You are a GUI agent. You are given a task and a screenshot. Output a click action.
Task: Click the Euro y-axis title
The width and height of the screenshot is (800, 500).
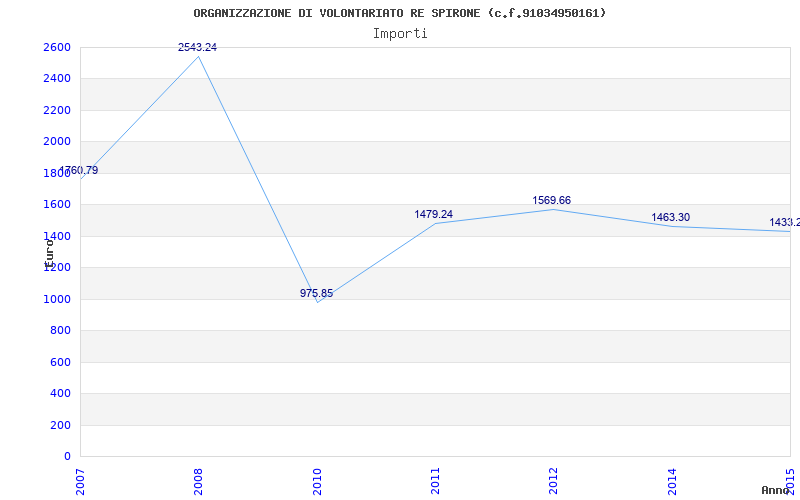coord(49,250)
